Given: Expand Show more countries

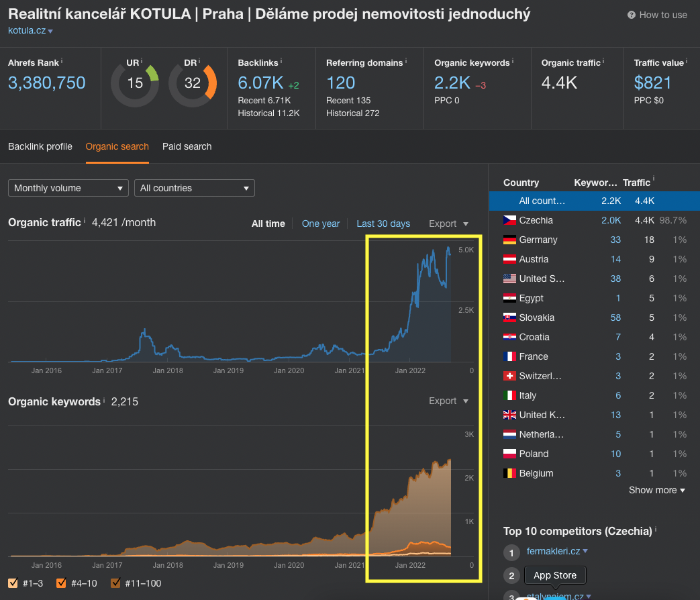Looking at the screenshot, I should coord(656,490).
